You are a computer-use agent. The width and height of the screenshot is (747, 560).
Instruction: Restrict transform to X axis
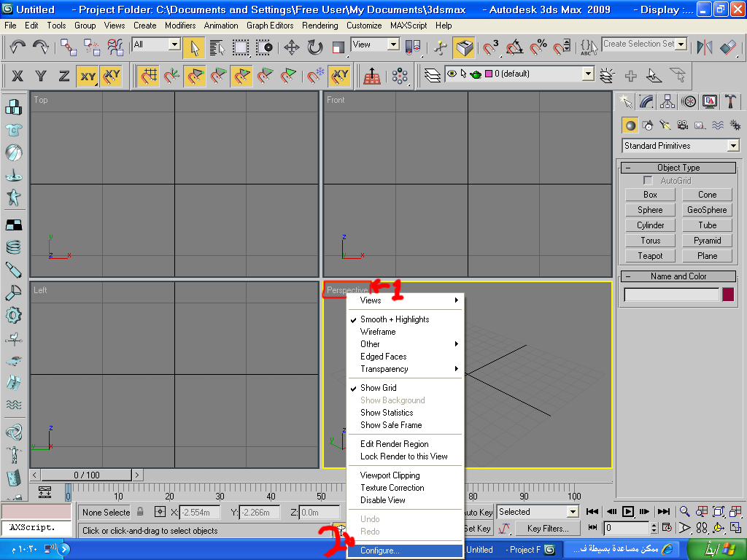coord(18,76)
